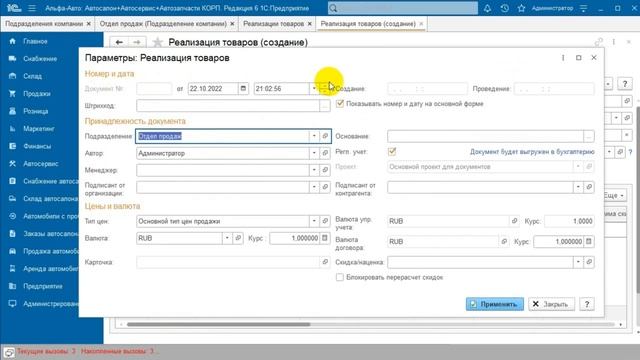Open Склад section in sidebar

[x=33, y=76]
